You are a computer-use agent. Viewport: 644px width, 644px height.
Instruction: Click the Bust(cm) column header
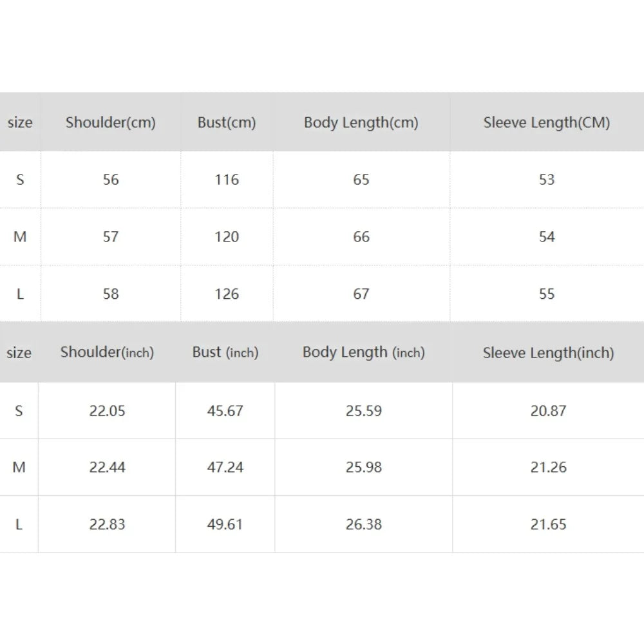(x=227, y=122)
